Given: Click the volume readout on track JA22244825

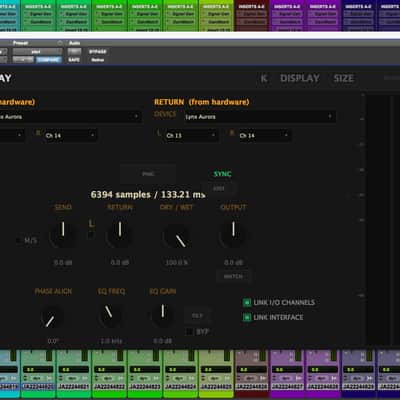Looking at the screenshot, I should coord(216,370).
